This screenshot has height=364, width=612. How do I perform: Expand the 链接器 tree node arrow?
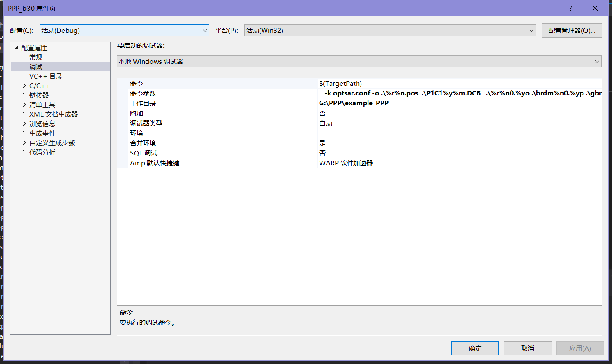tap(24, 95)
